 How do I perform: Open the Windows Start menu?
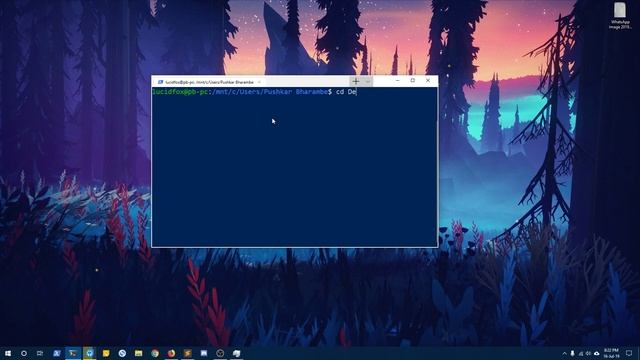click(x=8, y=353)
